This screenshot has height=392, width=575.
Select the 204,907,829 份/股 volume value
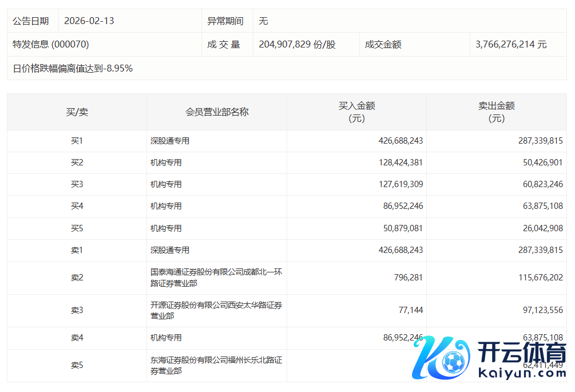click(297, 44)
